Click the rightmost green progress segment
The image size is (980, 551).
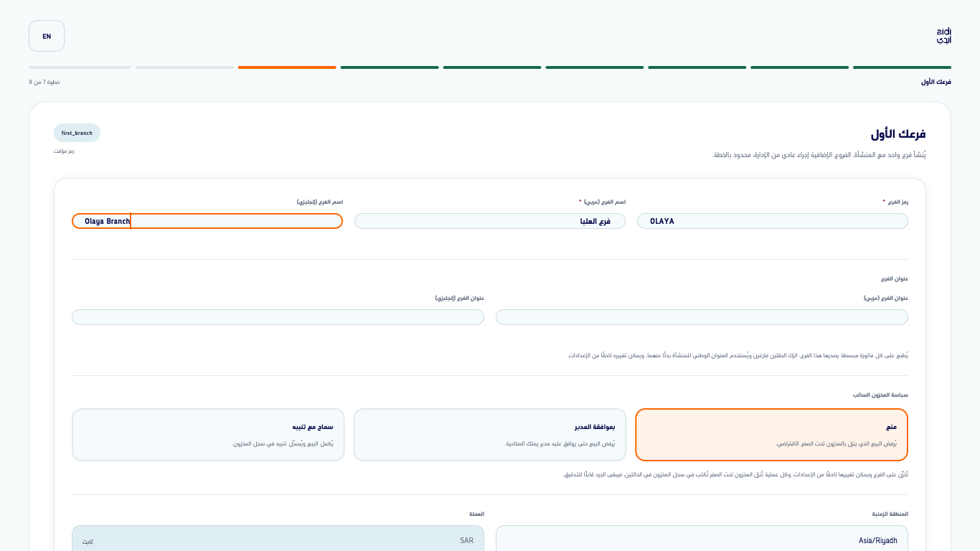tap(902, 67)
